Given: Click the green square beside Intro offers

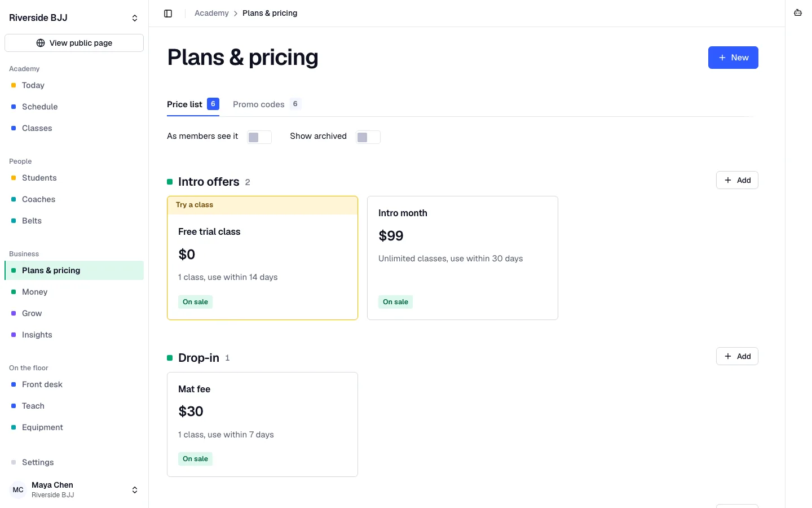Looking at the screenshot, I should point(170,182).
